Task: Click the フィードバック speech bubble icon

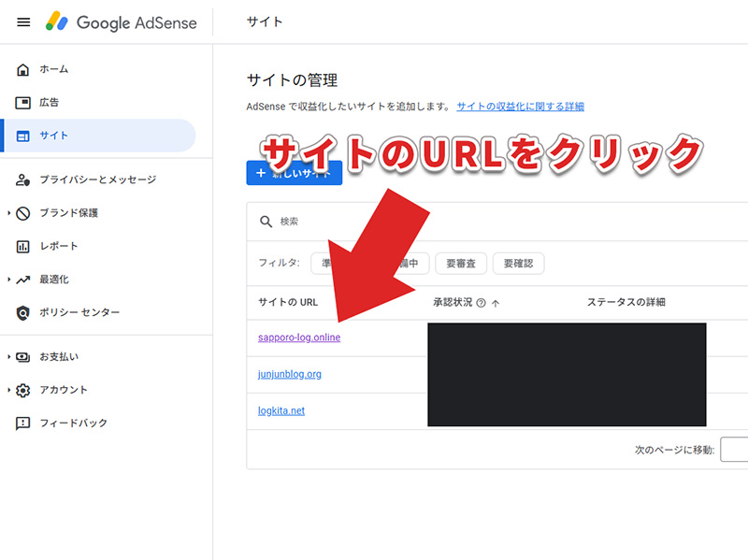Action: click(x=22, y=424)
